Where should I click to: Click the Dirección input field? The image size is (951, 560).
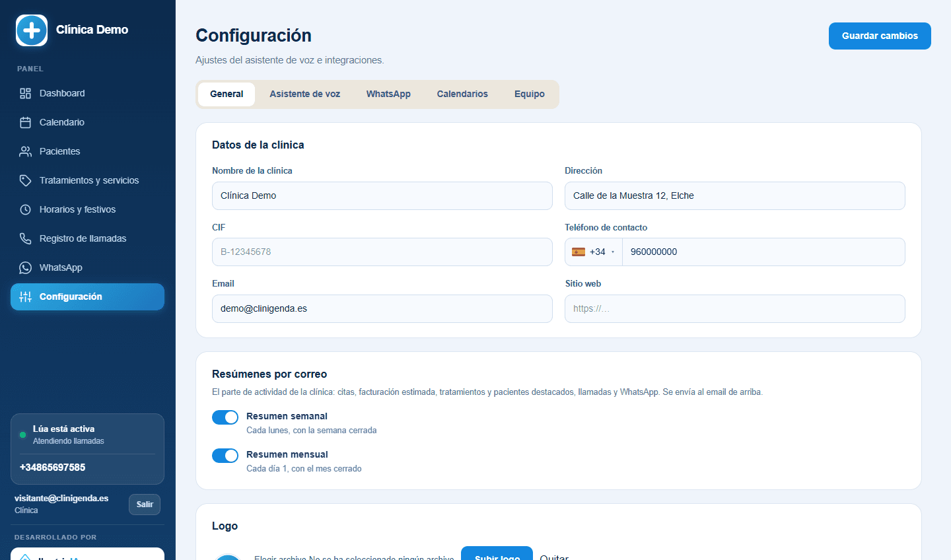734,195
